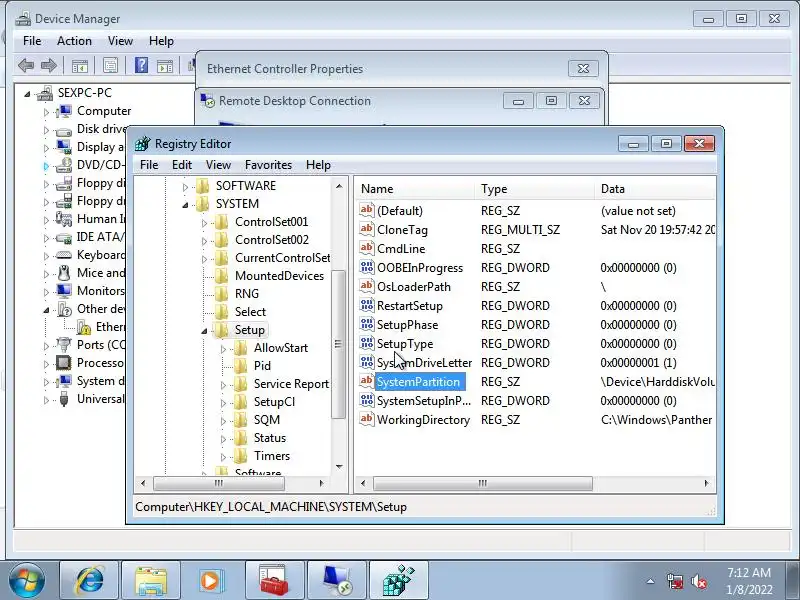
Task: Collapse the Setup registry key
Action: (x=204, y=331)
